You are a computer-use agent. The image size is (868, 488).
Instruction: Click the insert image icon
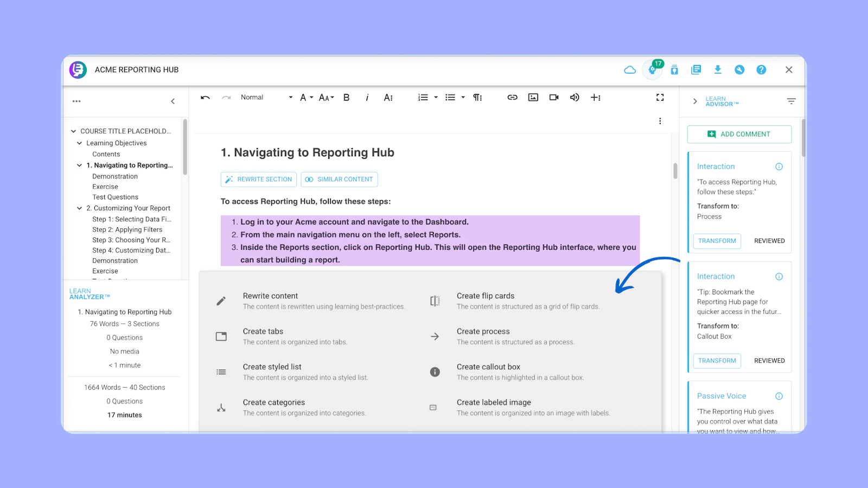pyautogui.click(x=533, y=98)
